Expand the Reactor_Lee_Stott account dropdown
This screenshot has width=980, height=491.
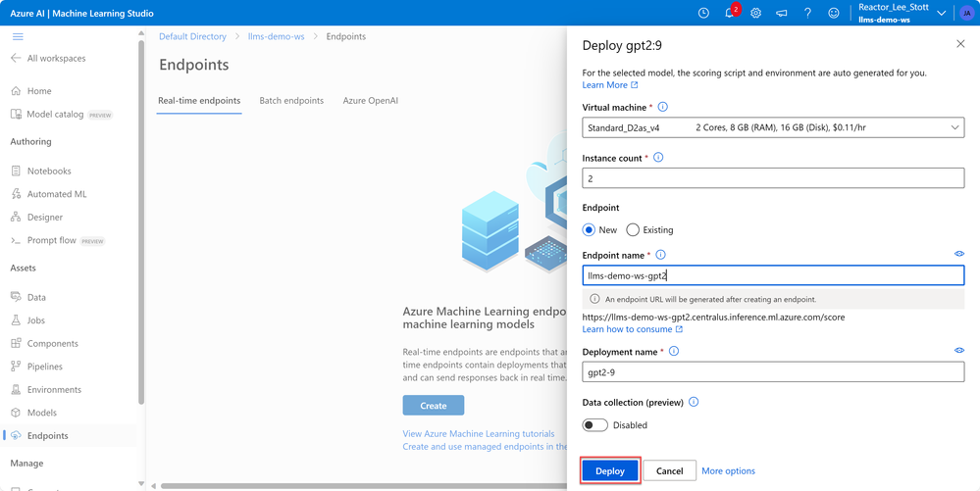(x=941, y=13)
